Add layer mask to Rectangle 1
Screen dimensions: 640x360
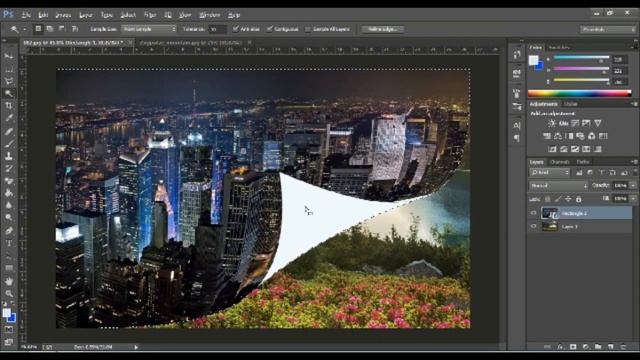[x=573, y=347]
